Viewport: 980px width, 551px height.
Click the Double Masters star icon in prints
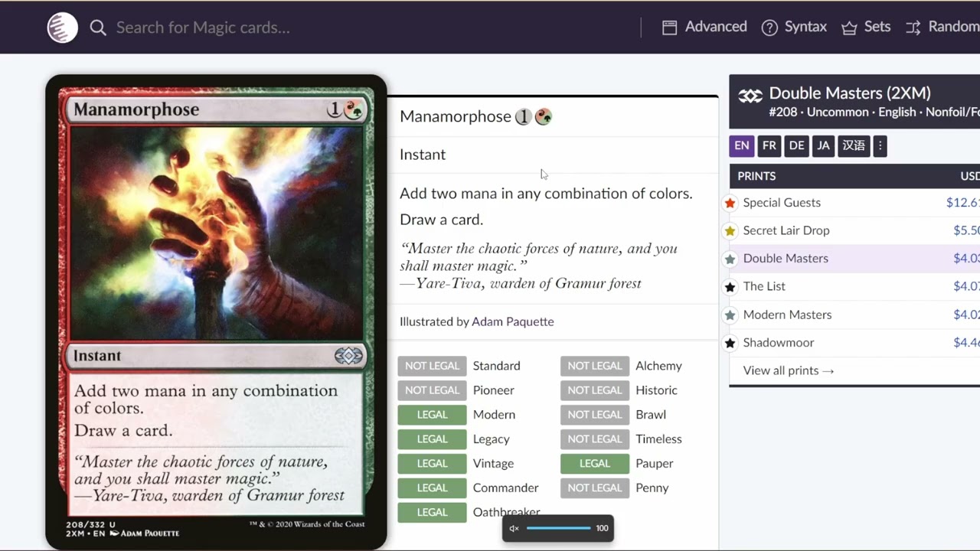tap(730, 259)
